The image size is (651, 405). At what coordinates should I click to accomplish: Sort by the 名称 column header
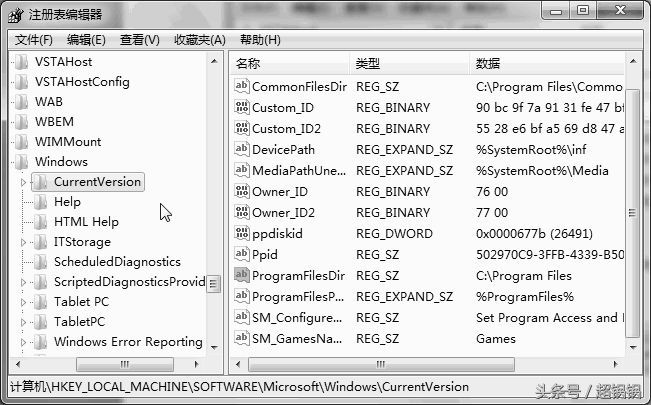tap(289, 64)
